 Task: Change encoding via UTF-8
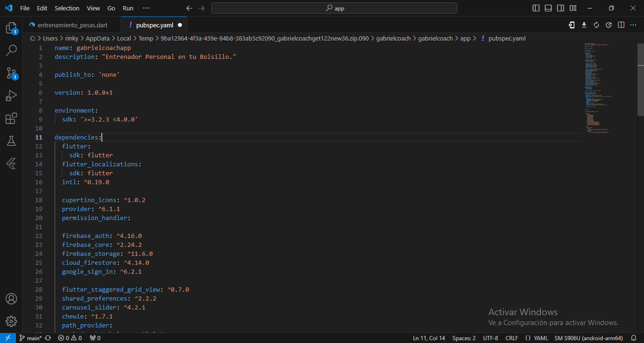(490, 338)
